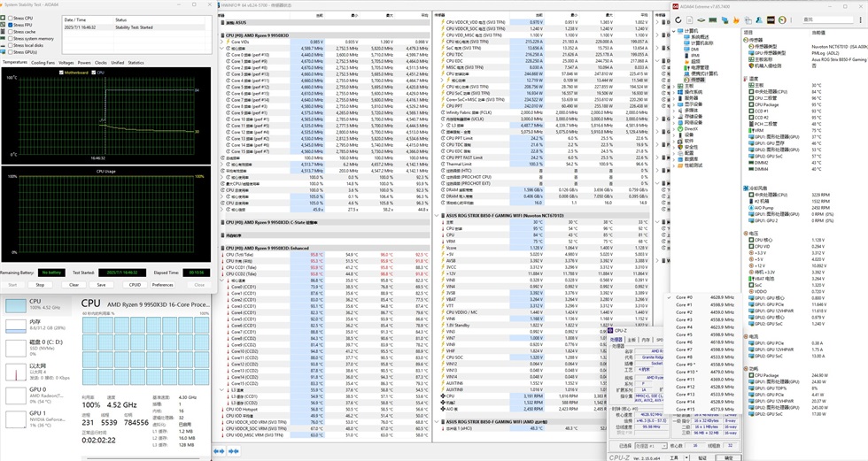Collapse the 计算机 tree node
The height and width of the screenshot is (461, 868).
676,31
